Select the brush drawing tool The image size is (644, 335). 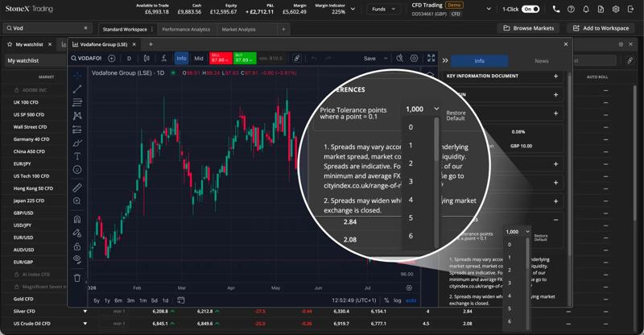coord(77,143)
